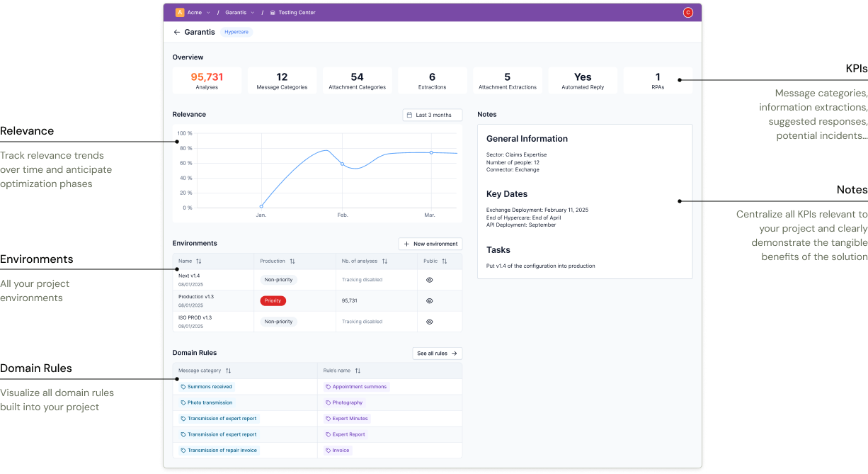The height and width of the screenshot is (474, 868).
Task: Open the Expert Report rule tag
Action: click(346, 434)
